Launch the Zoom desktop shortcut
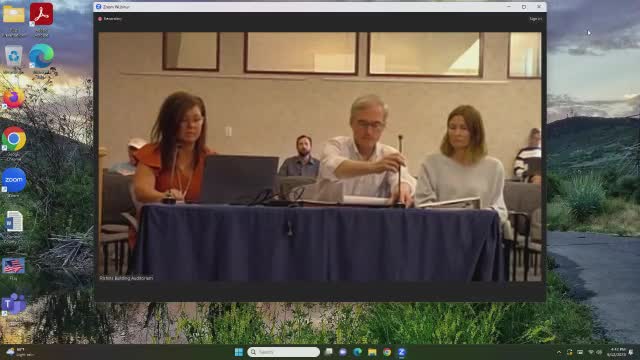Image resolution: width=640 pixels, height=360 pixels. coord(14,180)
